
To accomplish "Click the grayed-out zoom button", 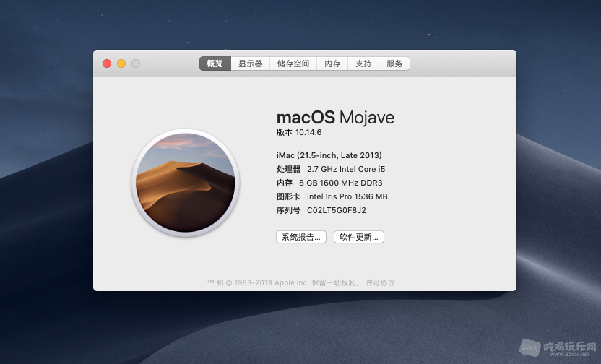I will [136, 64].
